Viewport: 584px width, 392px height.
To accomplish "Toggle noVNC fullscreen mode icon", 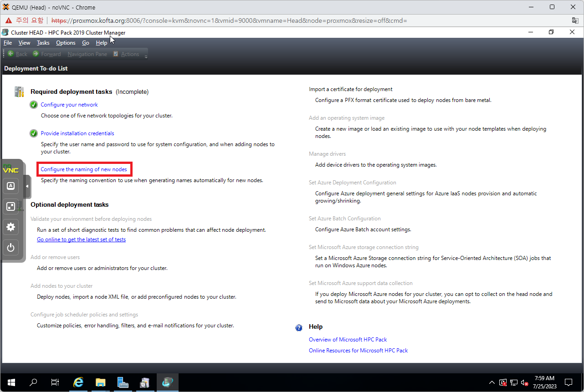I will 11,206.
